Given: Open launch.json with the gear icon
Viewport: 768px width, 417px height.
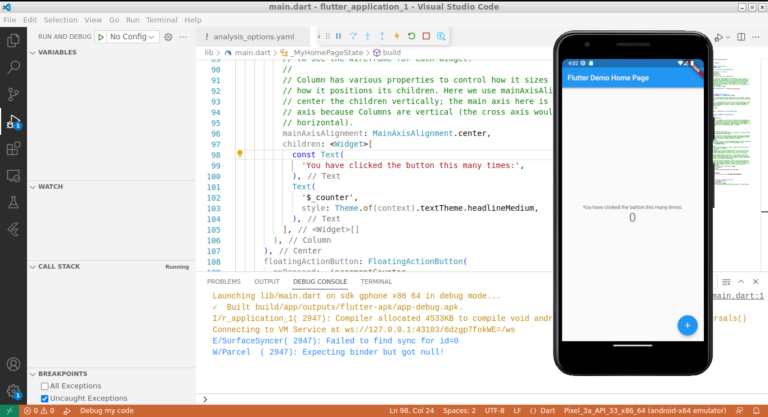Looking at the screenshot, I should [x=168, y=37].
